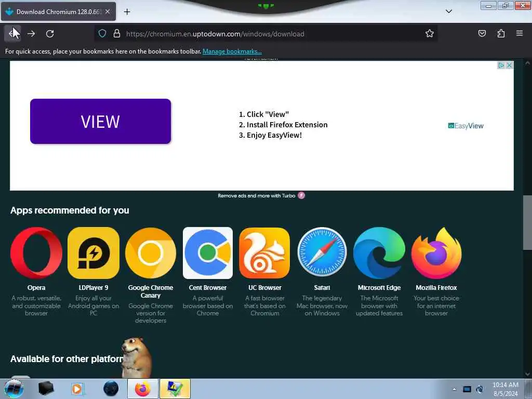
Task: Click the Cent Browser title link
Action: [208, 288]
